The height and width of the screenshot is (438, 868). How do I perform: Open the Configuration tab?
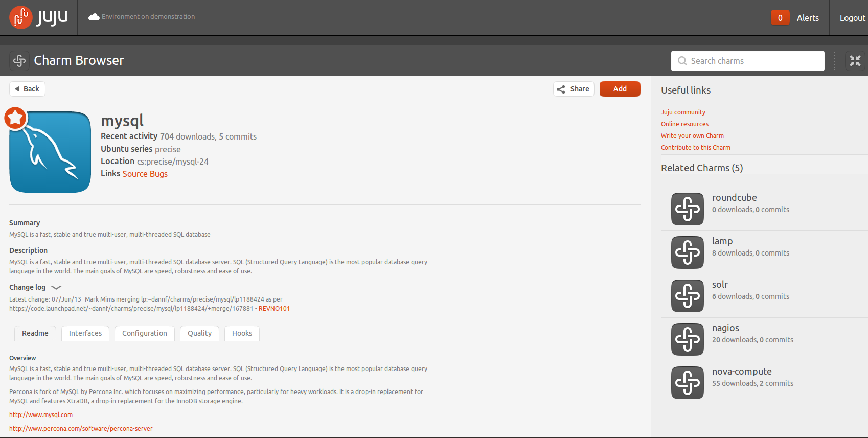145,333
